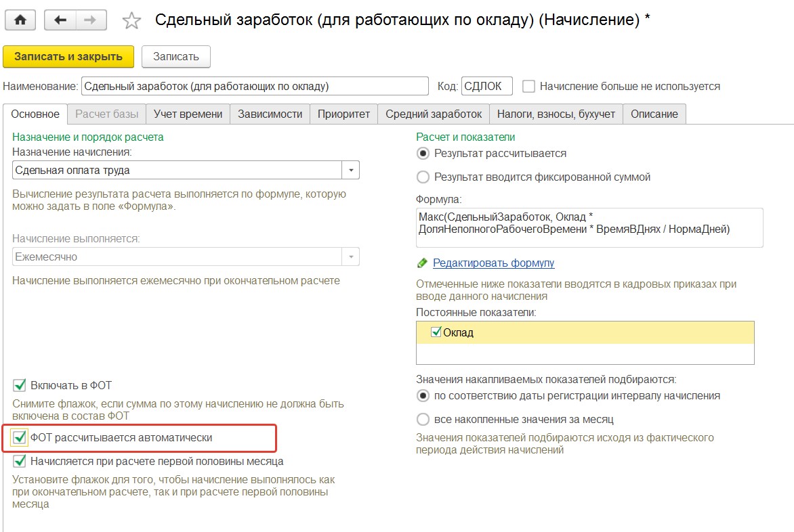Click into the 'Наименование' text field
The image size is (794, 532).
(255, 86)
